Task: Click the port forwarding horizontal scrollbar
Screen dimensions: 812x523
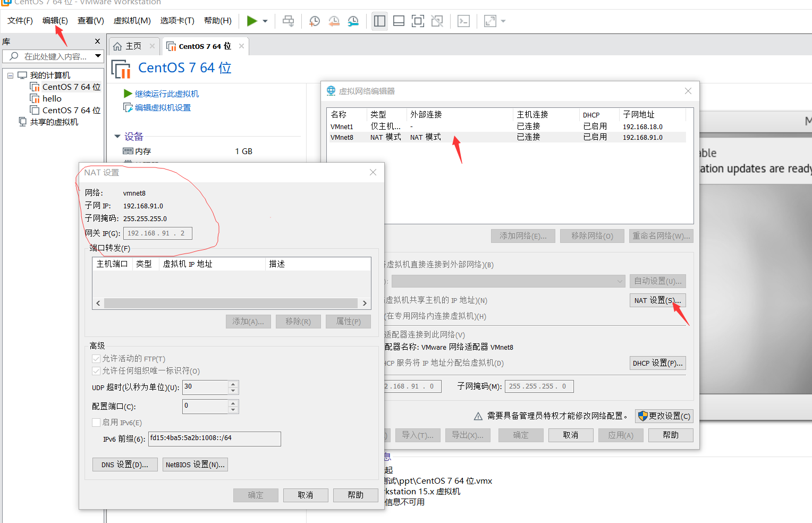Action: pos(231,303)
